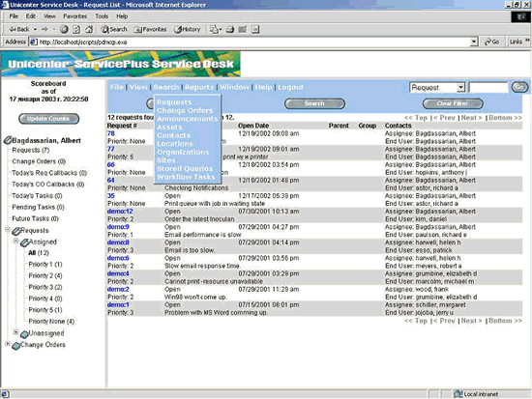Click the Search filter button

tap(314, 103)
